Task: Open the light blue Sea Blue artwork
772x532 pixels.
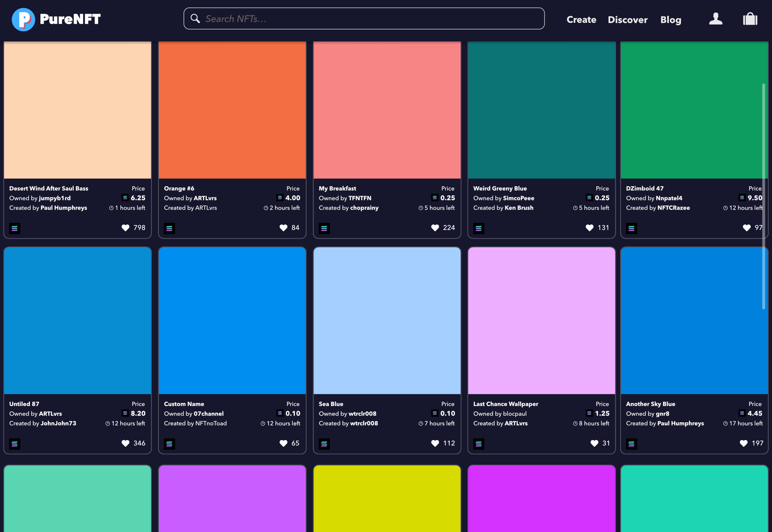Action: click(387, 320)
